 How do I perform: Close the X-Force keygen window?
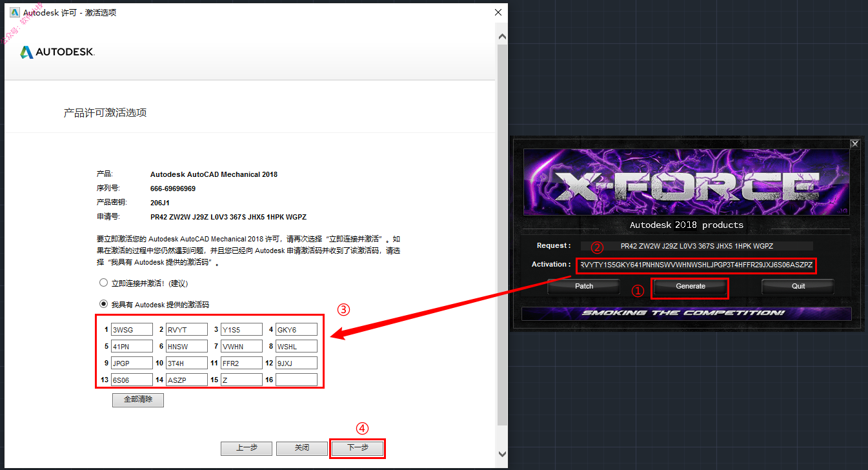[854, 144]
